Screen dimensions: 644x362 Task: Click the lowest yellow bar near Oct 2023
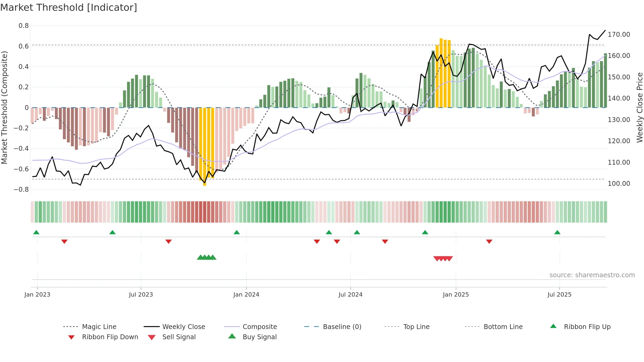click(205, 147)
